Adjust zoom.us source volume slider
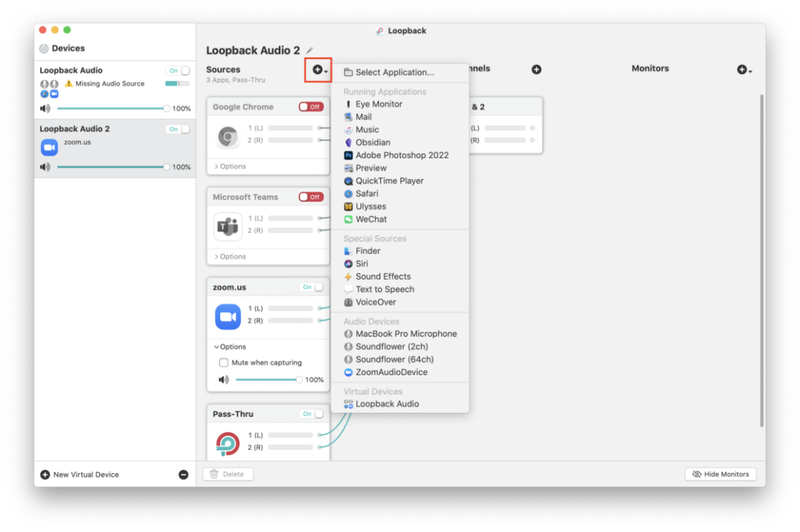 269,379
